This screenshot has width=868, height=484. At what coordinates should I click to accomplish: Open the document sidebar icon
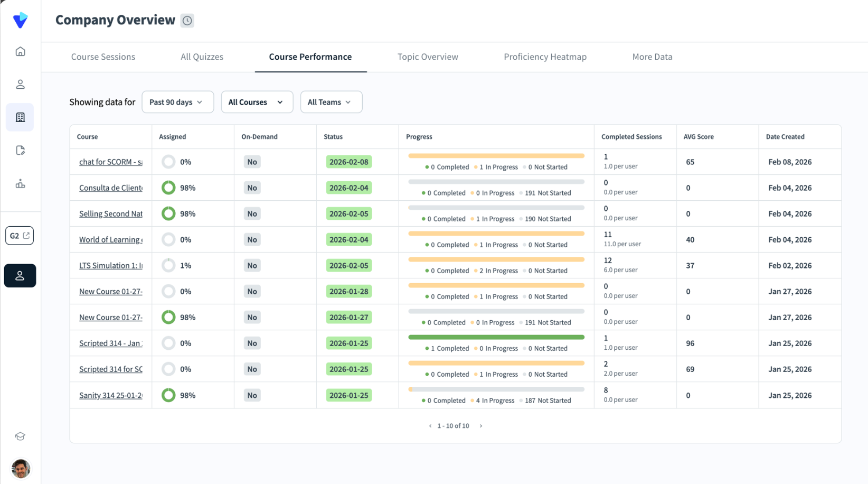pyautogui.click(x=20, y=151)
